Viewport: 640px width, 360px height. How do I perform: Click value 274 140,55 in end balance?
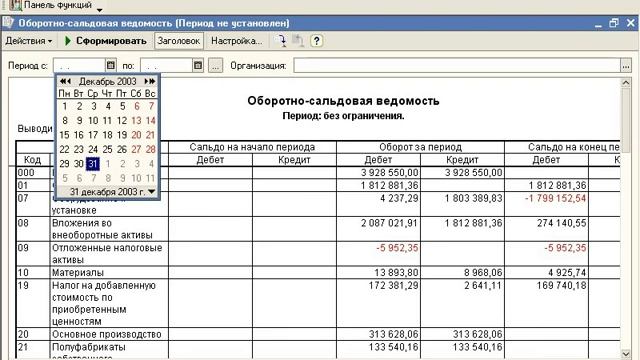(561, 223)
